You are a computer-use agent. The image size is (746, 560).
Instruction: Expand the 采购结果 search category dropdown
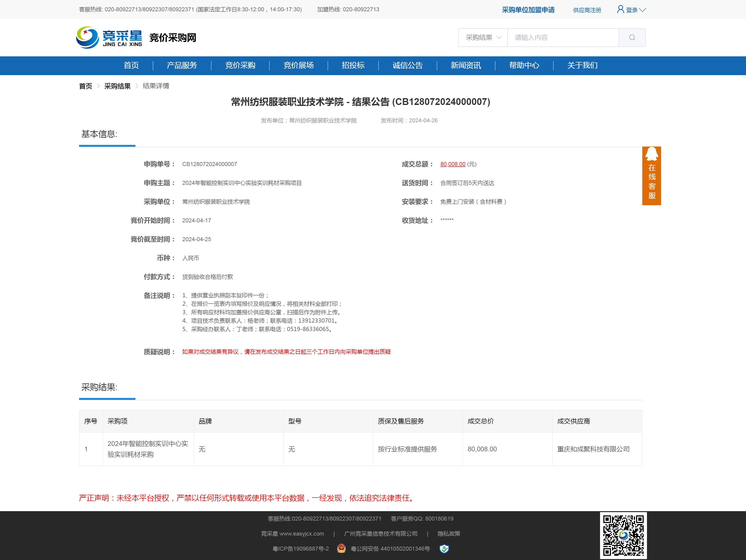click(483, 37)
